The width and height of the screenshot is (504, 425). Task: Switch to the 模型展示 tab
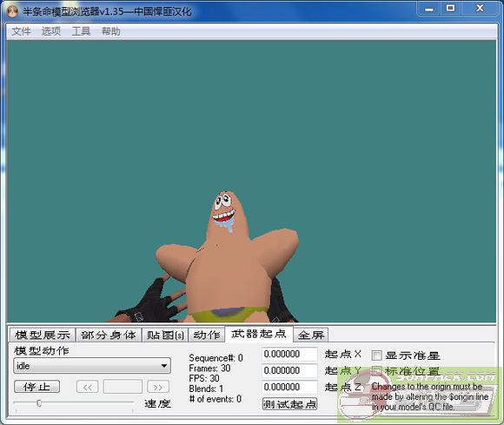[x=42, y=335]
